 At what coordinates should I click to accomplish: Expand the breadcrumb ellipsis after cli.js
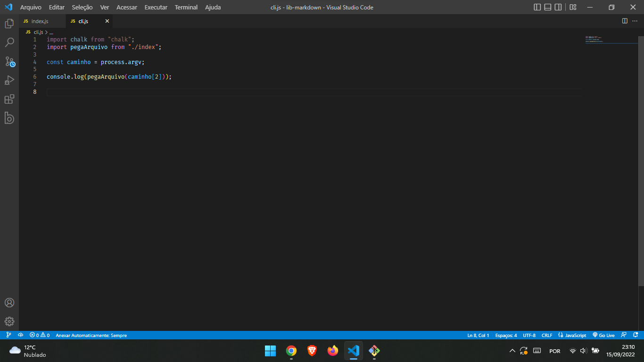click(x=51, y=32)
